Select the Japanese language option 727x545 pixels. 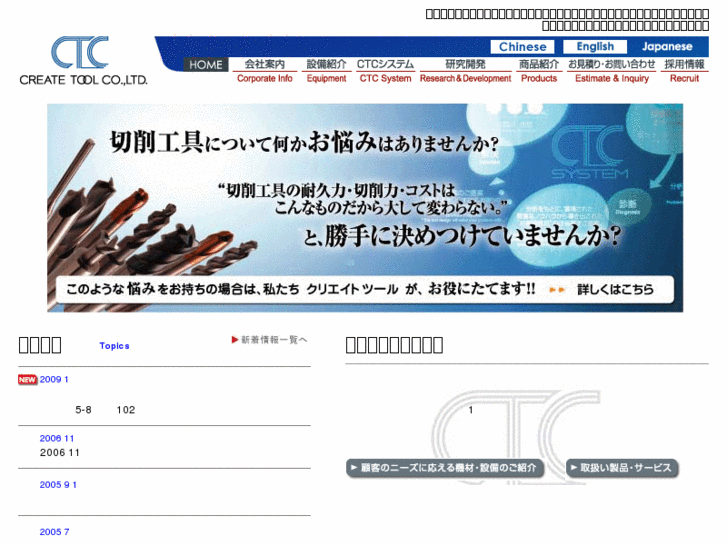click(x=667, y=47)
